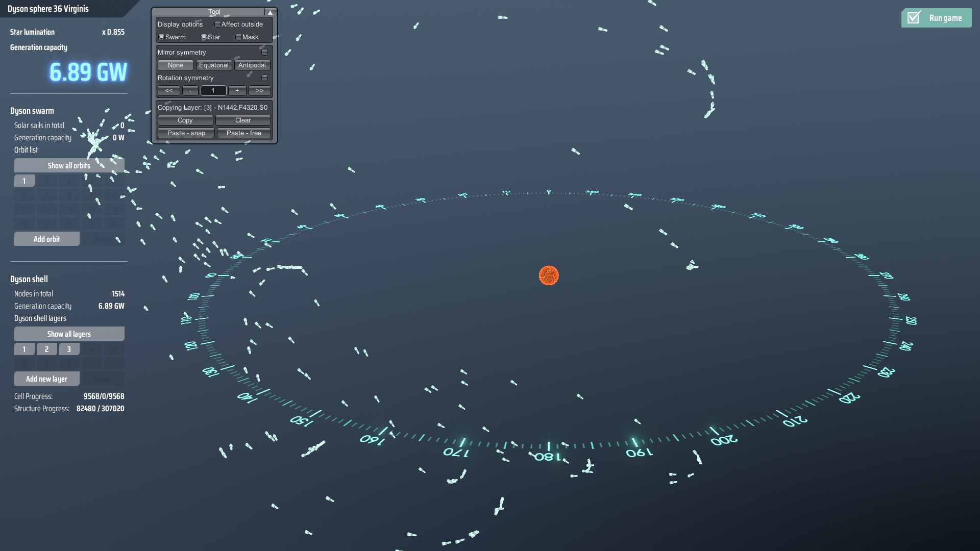Click the Paste - snap button

tap(186, 133)
